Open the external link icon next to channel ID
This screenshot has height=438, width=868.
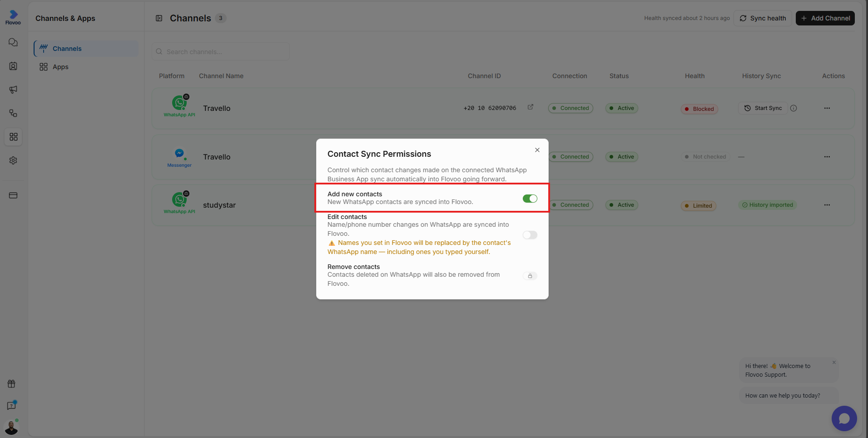[x=530, y=107]
